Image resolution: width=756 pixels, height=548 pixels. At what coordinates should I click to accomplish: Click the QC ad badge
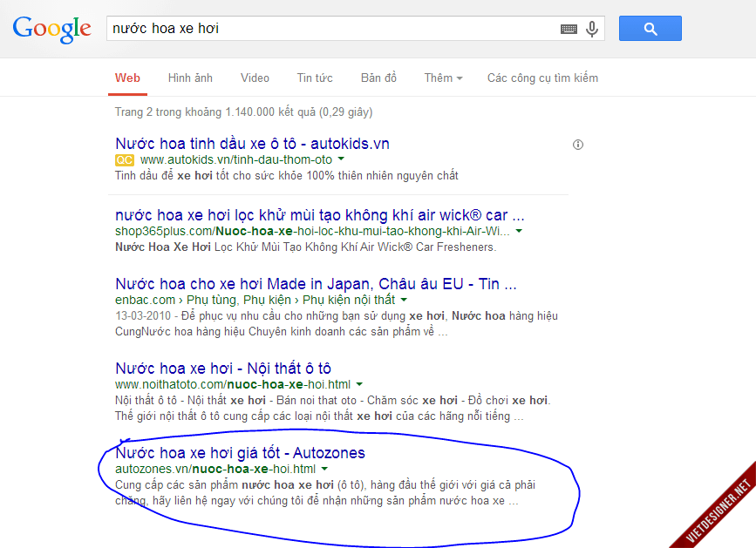125,160
